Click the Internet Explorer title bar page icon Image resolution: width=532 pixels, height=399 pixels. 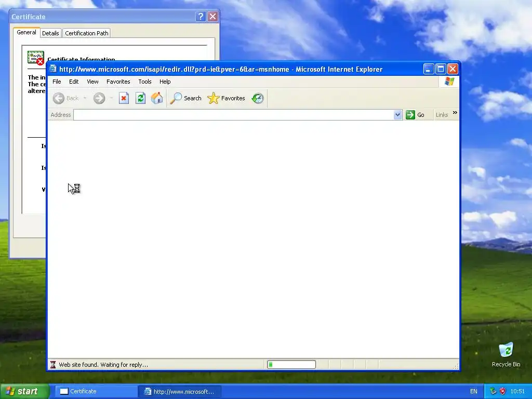pos(52,69)
